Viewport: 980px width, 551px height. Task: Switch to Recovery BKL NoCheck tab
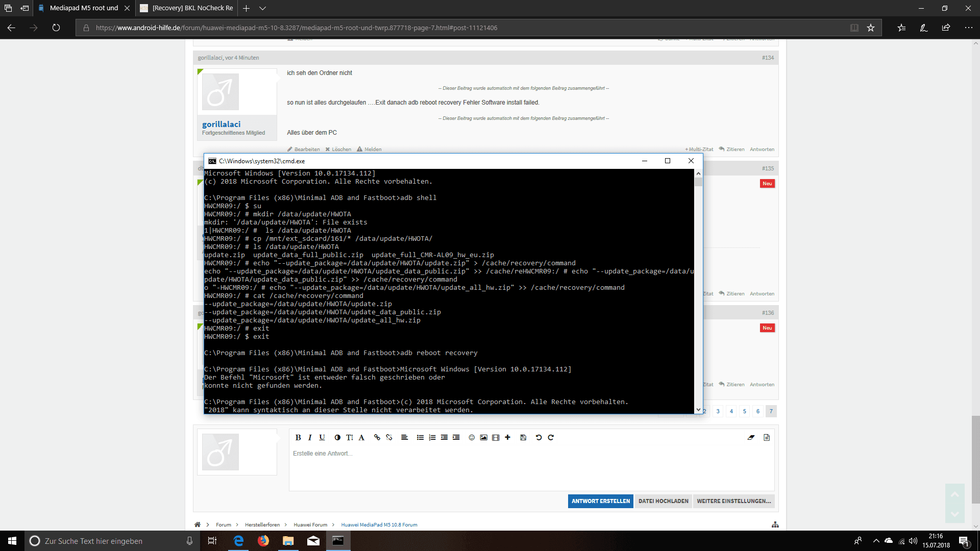click(187, 8)
